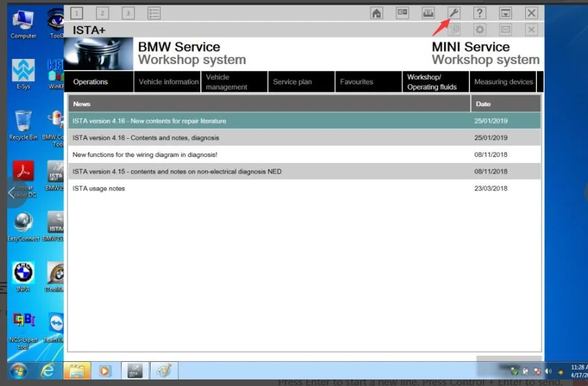Select the INPA desktop icon
Viewport: 588px width, 386px height.
(x=24, y=277)
